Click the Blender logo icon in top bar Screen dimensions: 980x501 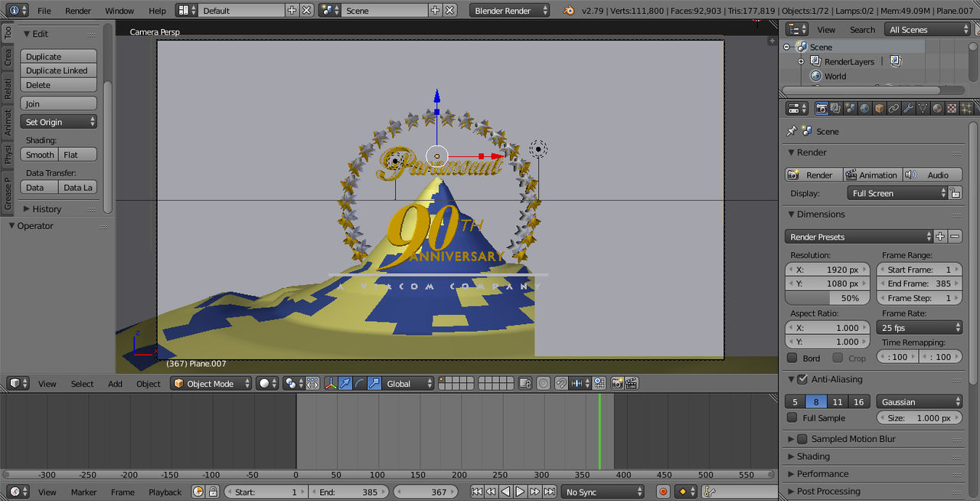tap(569, 11)
